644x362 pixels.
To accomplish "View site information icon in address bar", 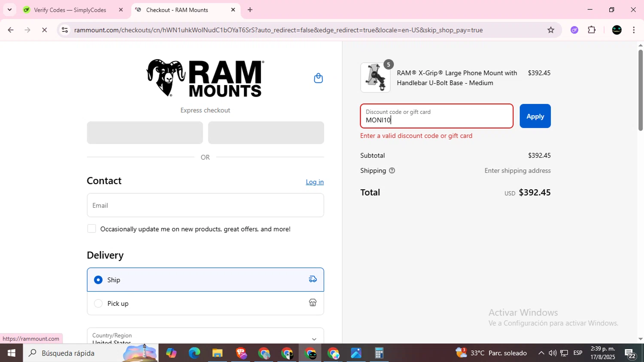I will (x=65, y=30).
